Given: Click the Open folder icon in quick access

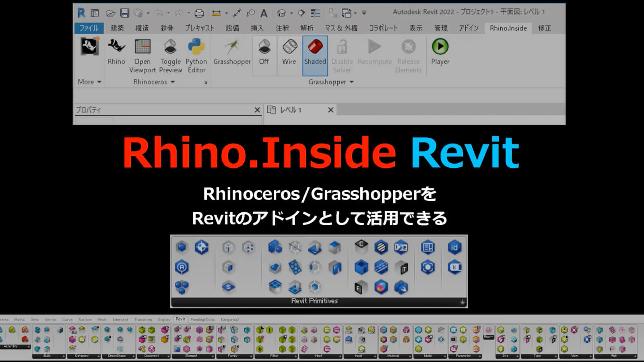Looking at the screenshot, I should point(111,13).
